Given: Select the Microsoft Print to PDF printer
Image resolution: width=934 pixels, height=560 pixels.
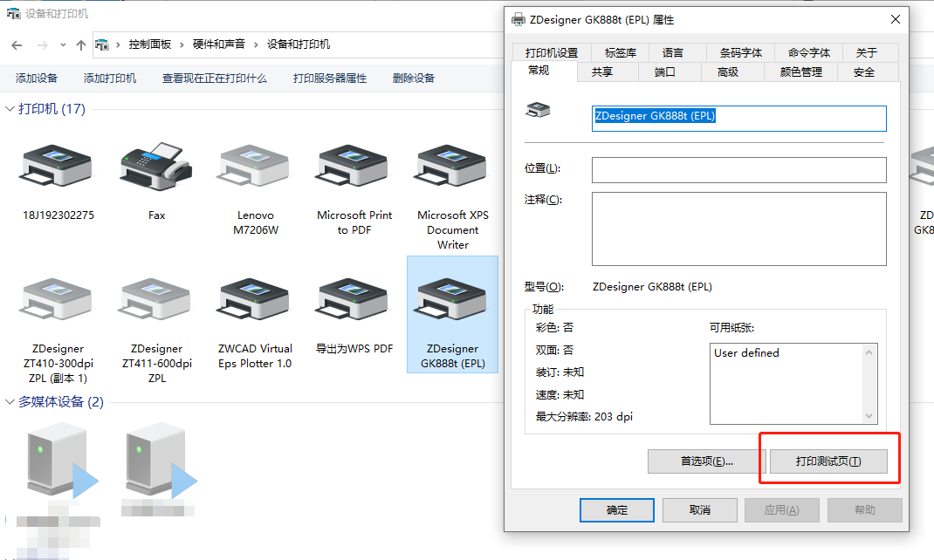Looking at the screenshot, I should 354,170.
